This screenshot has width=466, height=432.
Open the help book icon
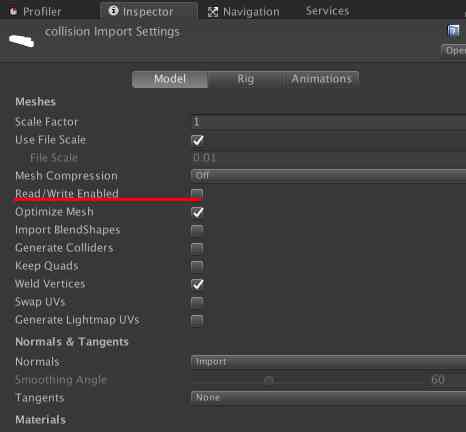coord(453,32)
